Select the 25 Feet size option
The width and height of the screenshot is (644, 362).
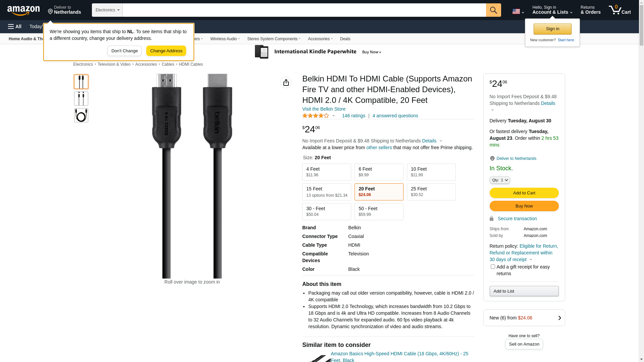click(x=431, y=192)
